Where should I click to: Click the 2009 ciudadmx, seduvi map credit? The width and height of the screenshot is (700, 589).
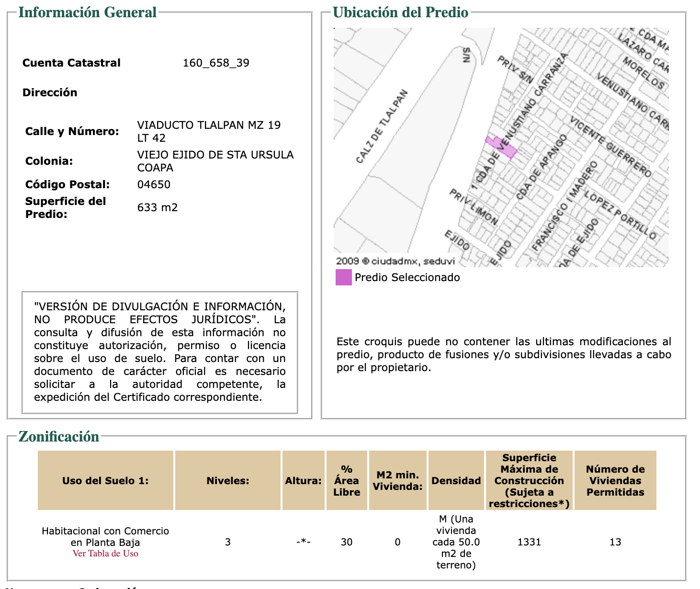point(395,261)
